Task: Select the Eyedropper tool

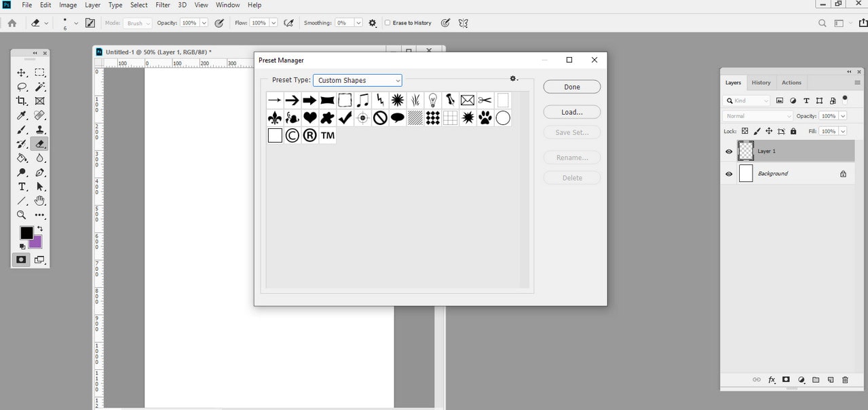Action: (22, 115)
